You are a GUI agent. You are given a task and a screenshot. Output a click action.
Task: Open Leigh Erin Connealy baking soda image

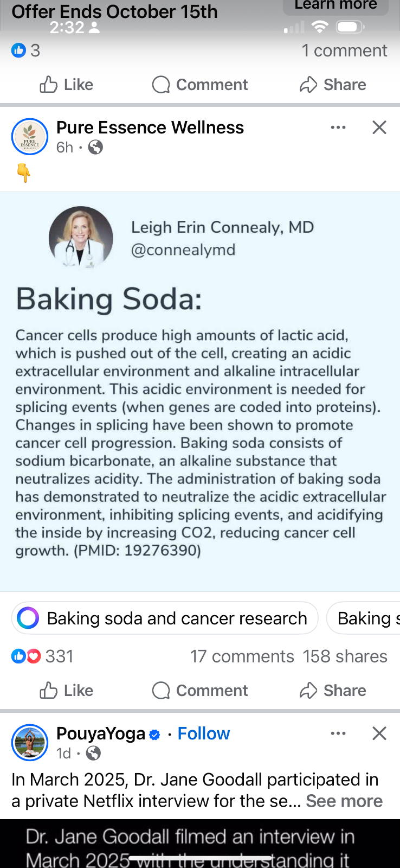pyautogui.click(x=200, y=391)
